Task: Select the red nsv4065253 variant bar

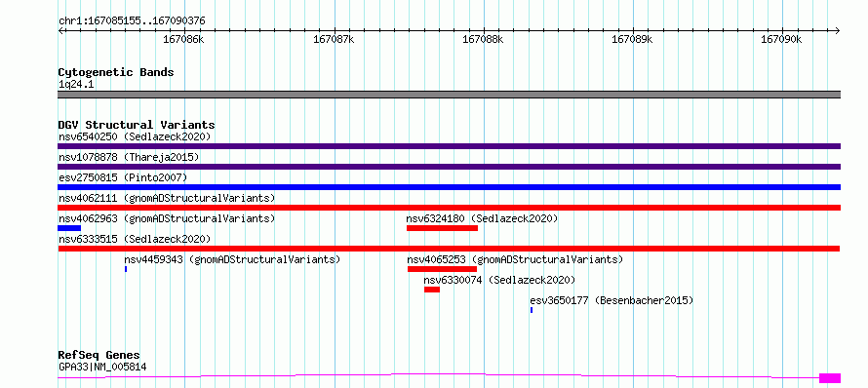Action: pyautogui.click(x=443, y=269)
